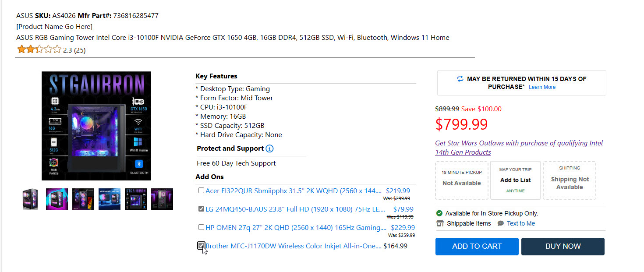Open the Learn More return policy link
644x272 pixels.
(542, 87)
